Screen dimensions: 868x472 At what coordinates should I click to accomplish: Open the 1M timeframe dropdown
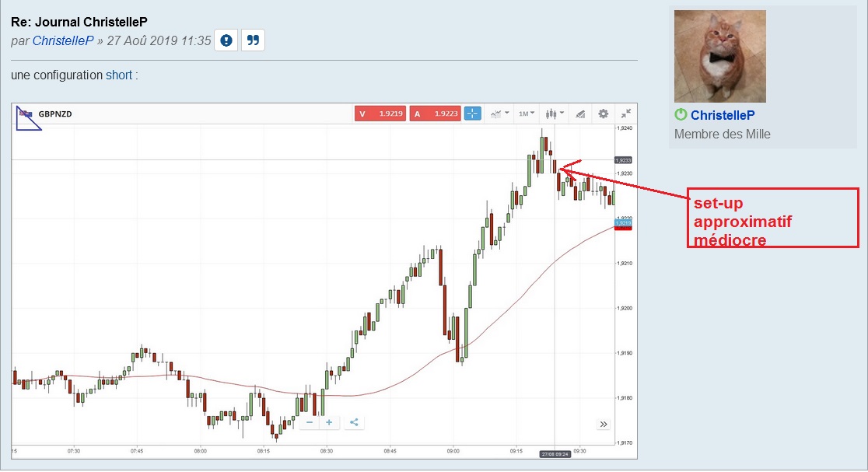click(527, 114)
